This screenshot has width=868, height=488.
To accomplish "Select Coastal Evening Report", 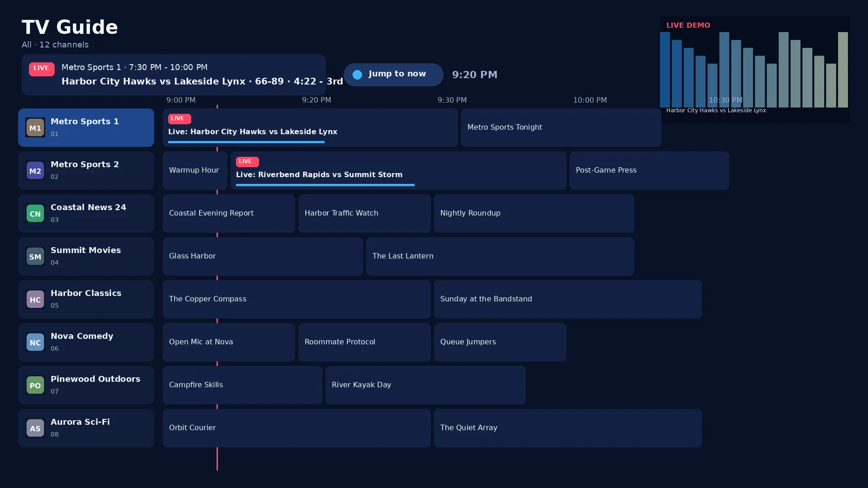I will (x=229, y=213).
